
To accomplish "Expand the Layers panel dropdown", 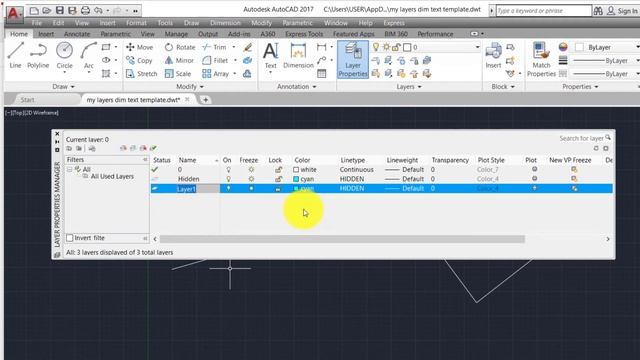I will [409, 87].
